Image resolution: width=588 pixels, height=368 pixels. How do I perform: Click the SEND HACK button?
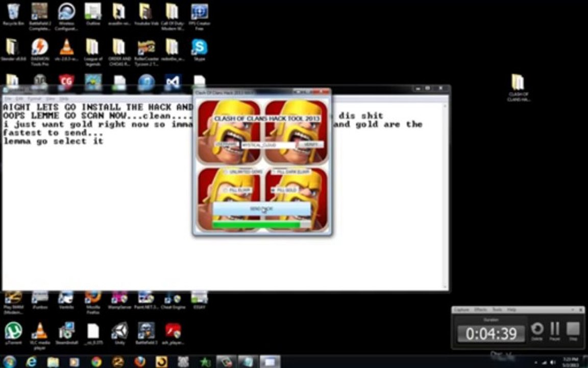coord(262,209)
